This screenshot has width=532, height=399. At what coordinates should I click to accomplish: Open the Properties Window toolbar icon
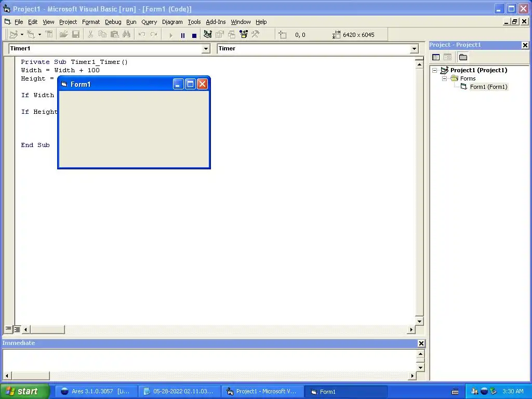[x=220, y=34]
